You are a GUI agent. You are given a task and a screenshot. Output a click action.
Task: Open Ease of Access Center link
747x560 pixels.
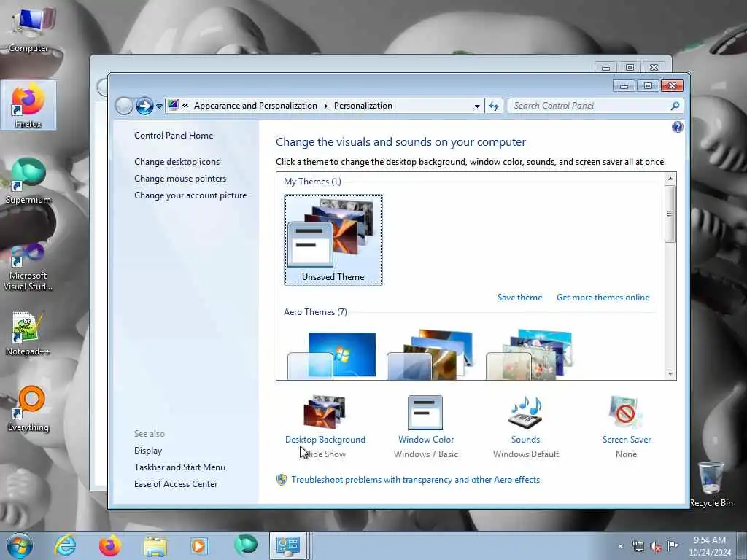(176, 484)
